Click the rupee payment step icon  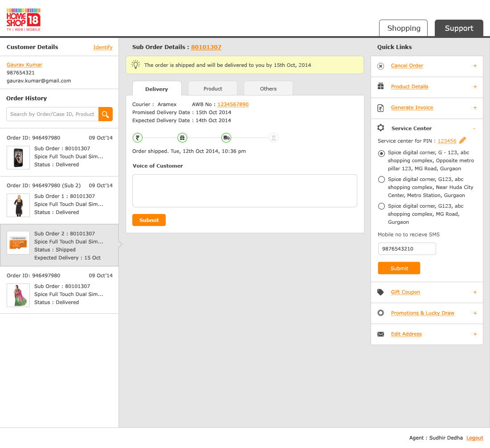tap(138, 138)
